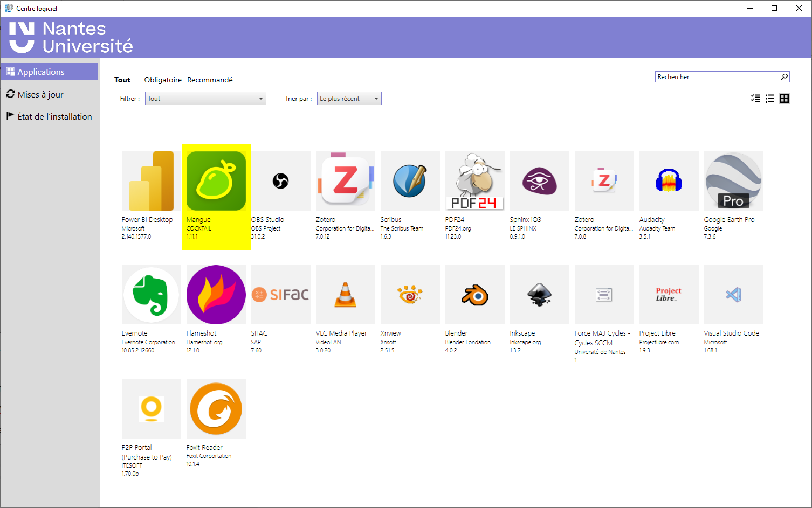The width and height of the screenshot is (812, 508).
Task: Open the Blender application tile
Action: coord(474,295)
